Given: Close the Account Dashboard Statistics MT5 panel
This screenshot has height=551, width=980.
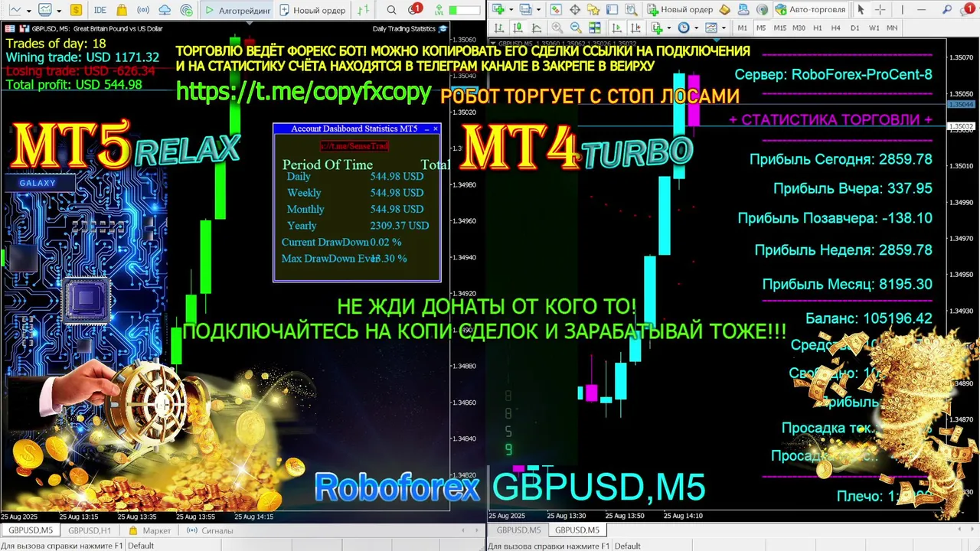Looking at the screenshot, I should [x=436, y=129].
